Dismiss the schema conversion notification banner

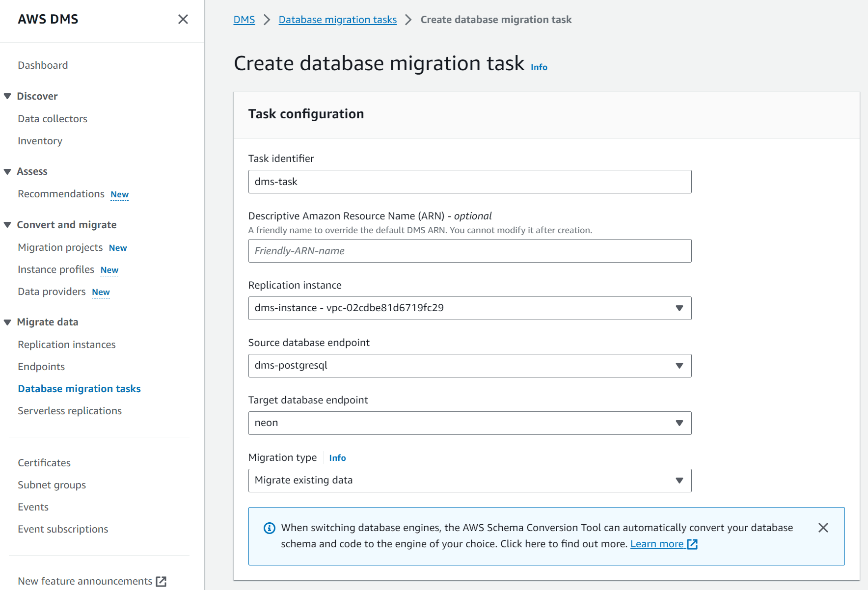click(824, 528)
